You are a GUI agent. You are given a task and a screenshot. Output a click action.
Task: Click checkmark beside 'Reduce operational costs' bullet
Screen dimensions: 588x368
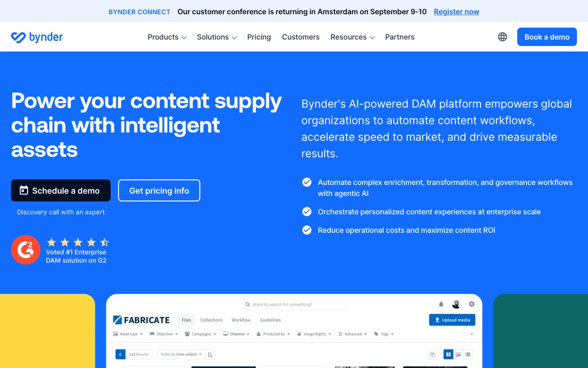tap(307, 230)
